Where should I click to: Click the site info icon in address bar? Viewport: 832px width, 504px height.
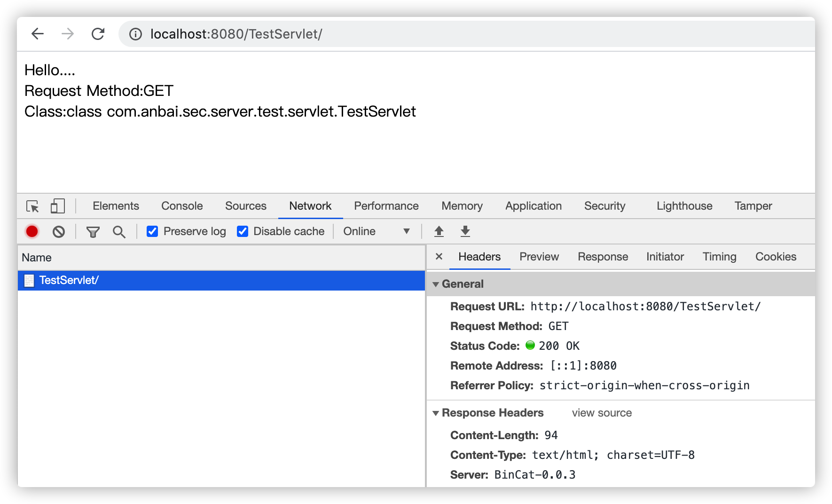pos(135,34)
